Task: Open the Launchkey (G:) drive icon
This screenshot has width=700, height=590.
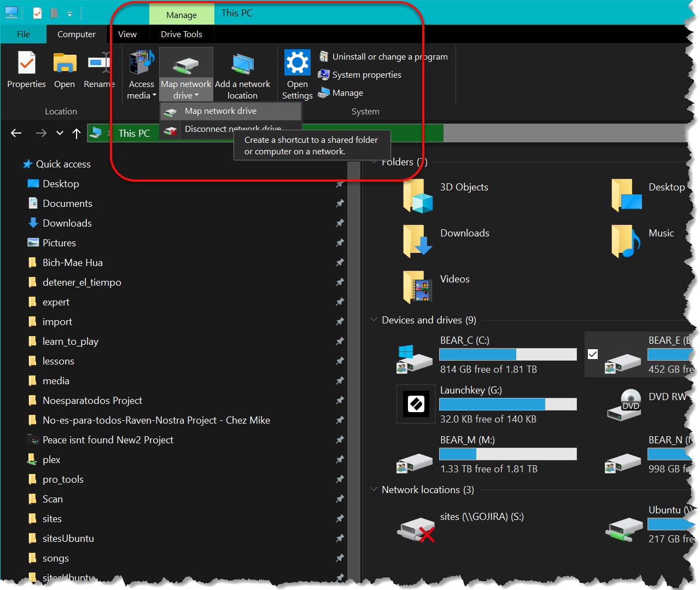Action: [415, 404]
